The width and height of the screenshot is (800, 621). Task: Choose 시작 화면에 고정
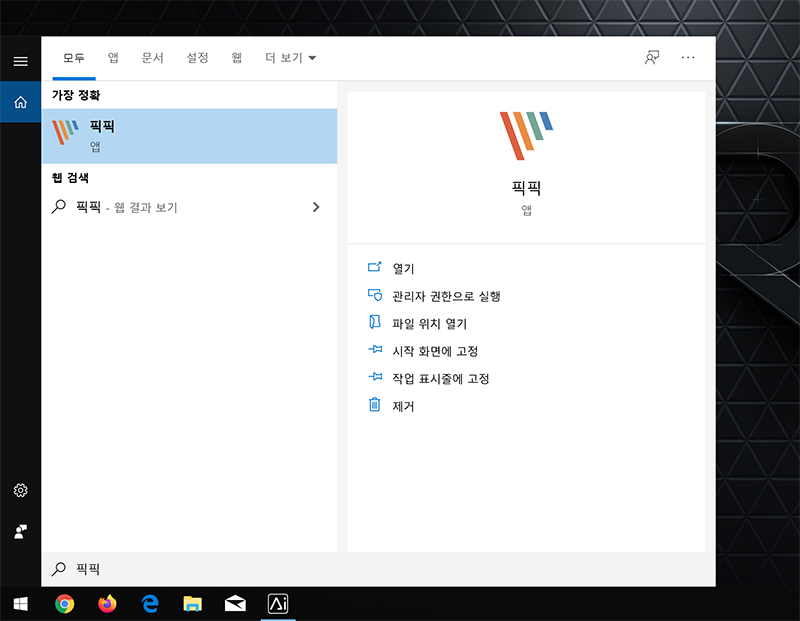[435, 351]
